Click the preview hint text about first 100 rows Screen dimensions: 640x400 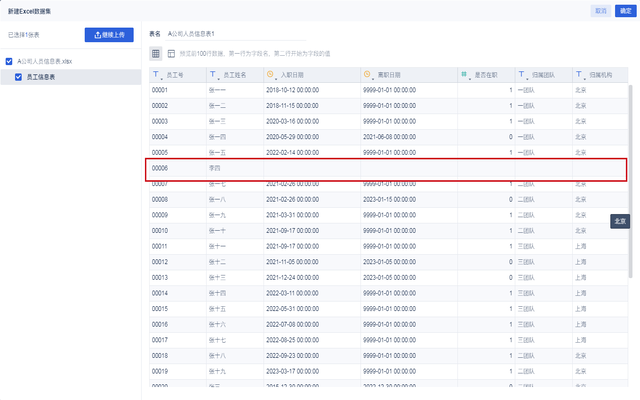click(x=255, y=53)
